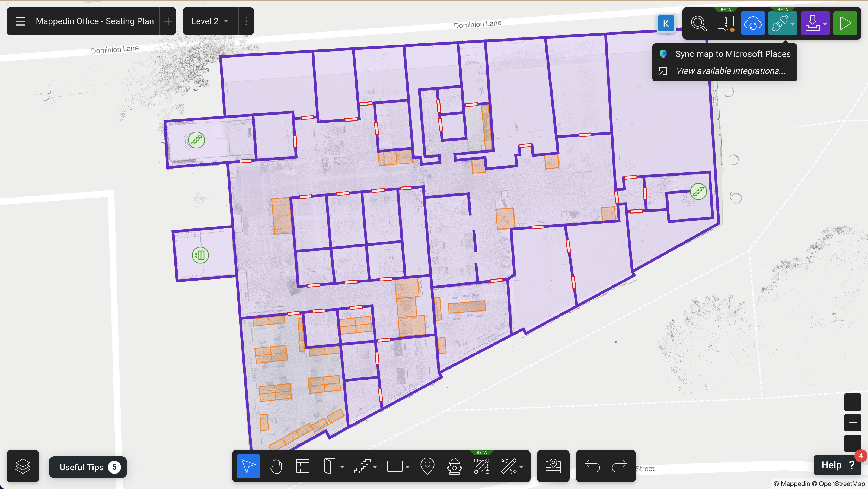Switch to the Select arrow tool
Viewport: 868px width, 489px height.
248,466
